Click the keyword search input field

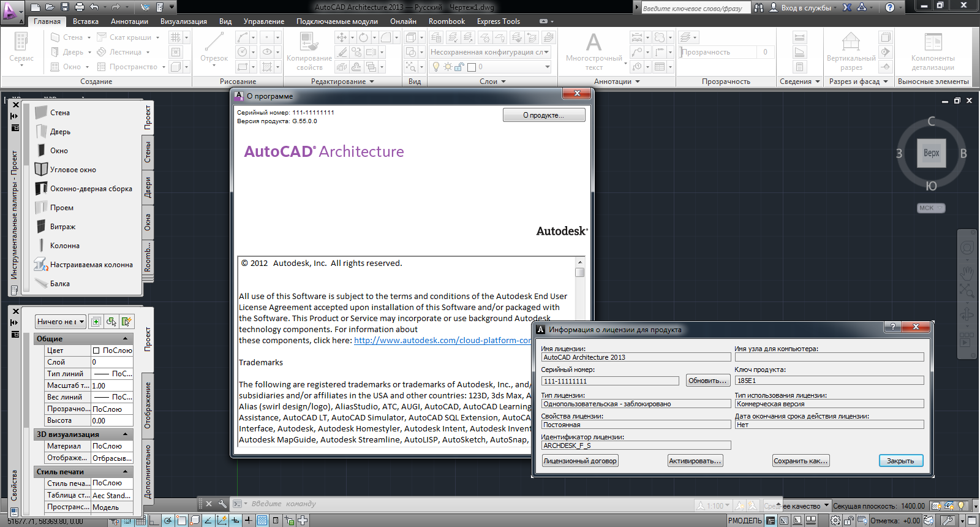tap(695, 8)
